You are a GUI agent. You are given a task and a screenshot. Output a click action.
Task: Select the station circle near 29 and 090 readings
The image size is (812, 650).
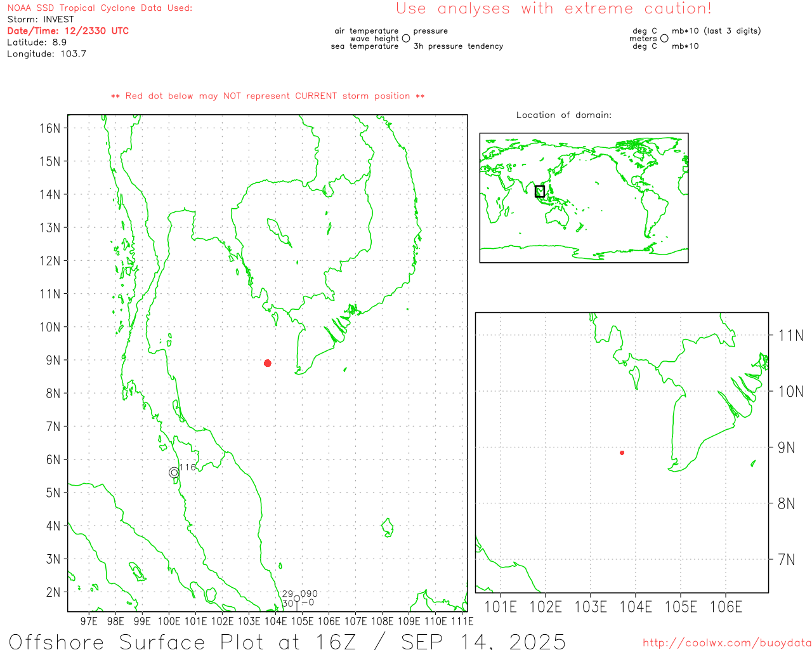point(297,599)
